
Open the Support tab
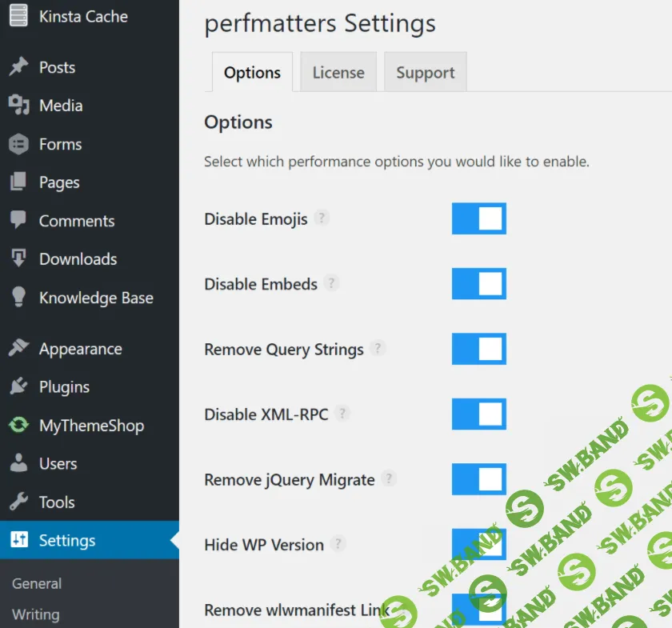pyautogui.click(x=425, y=73)
